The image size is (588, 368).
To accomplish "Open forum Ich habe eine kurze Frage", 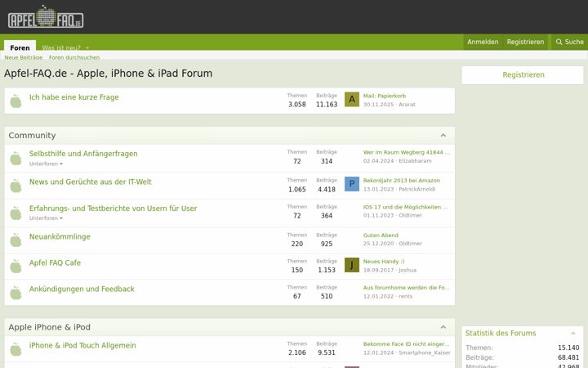I will (x=73, y=97).
